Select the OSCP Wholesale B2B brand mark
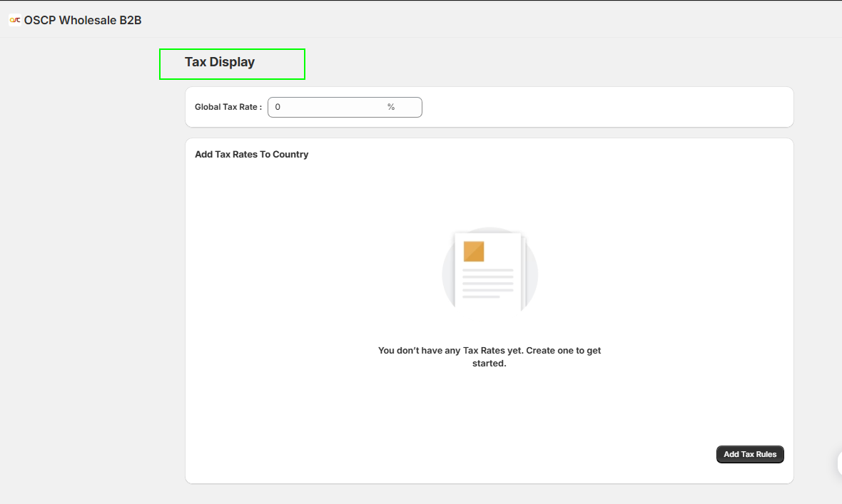The width and height of the screenshot is (842, 504). pos(14,20)
